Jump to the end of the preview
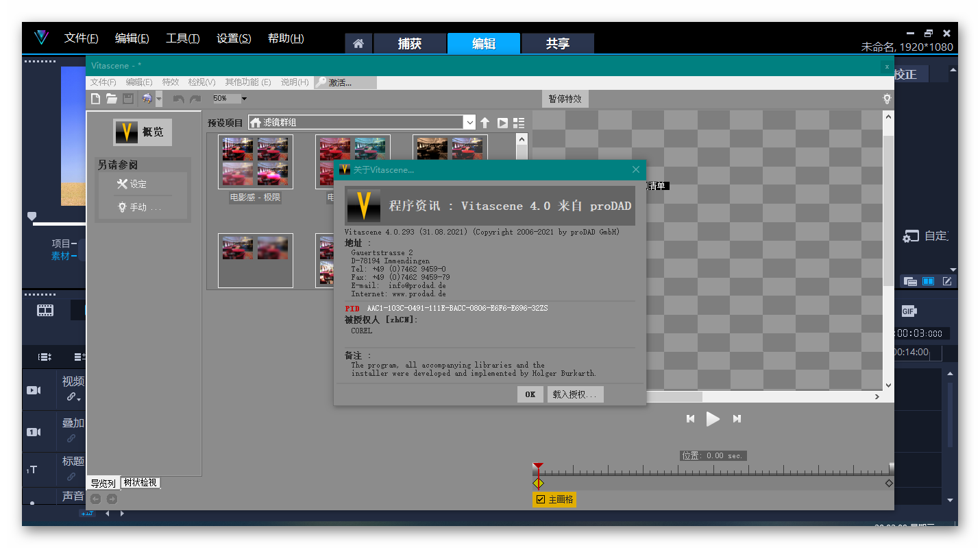 (737, 418)
